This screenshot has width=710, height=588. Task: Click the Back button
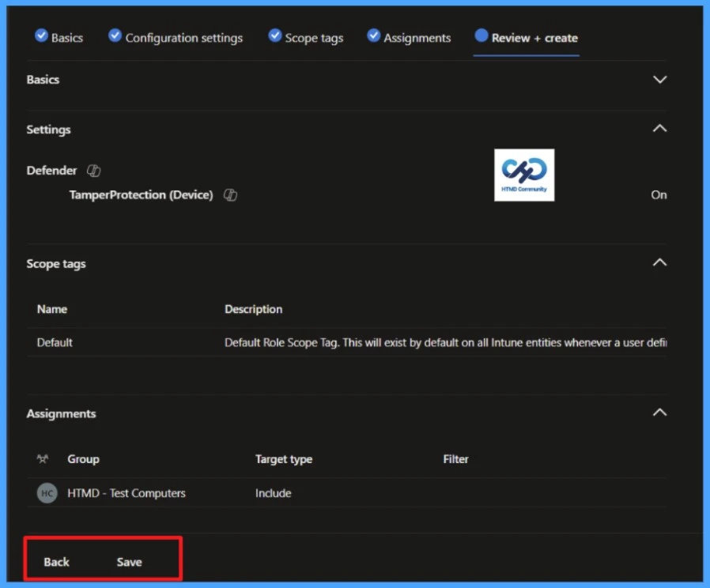[55, 562]
